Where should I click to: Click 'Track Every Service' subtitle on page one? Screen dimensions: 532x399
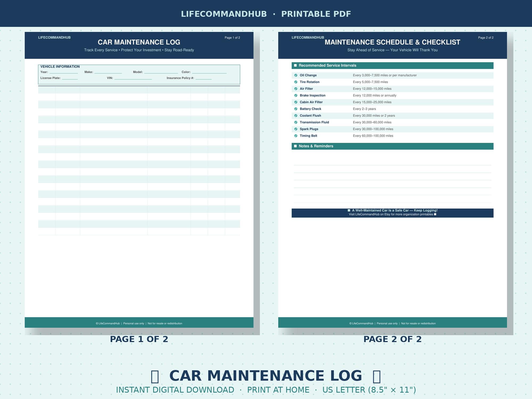point(139,50)
